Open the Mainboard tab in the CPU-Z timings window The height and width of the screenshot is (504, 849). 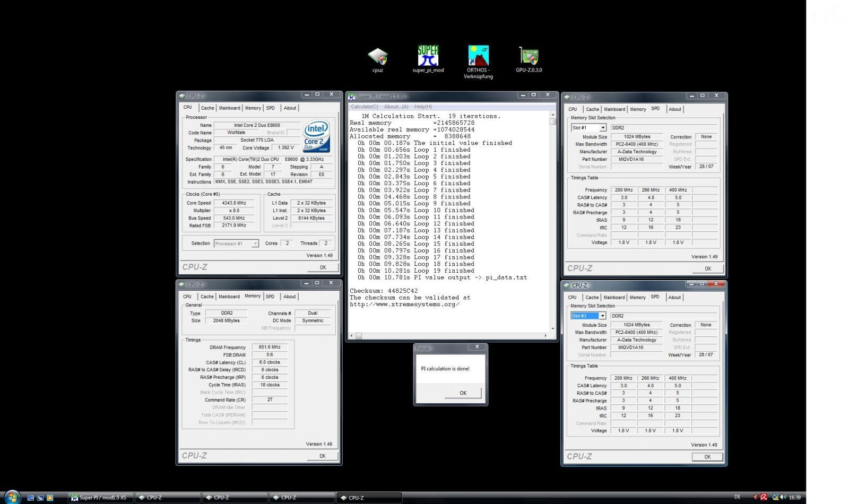click(229, 297)
